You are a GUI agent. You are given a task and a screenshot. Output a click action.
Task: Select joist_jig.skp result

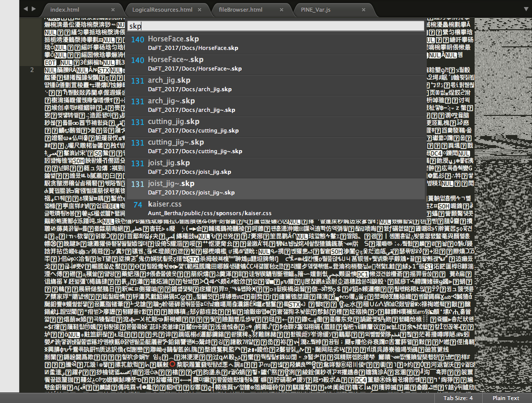click(x=276, y=168)
